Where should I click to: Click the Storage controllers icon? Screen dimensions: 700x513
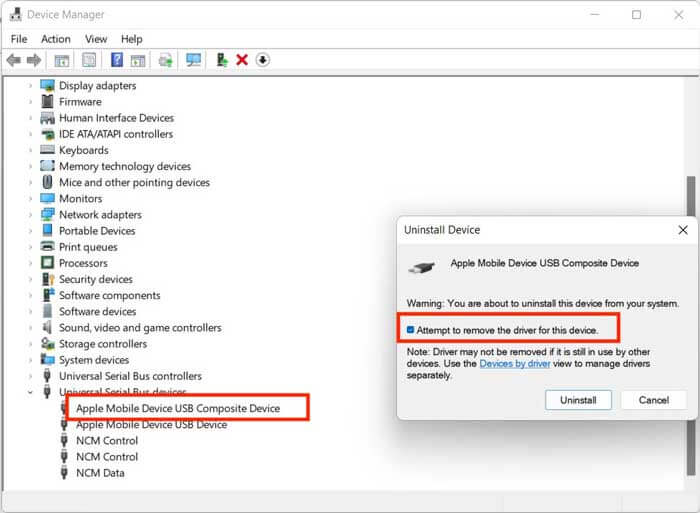[47, 343]
